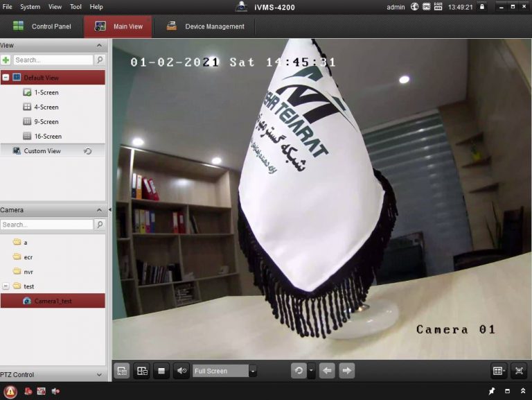
Task: Click the alarm pop-up image icon
Action: coord(42,392)
